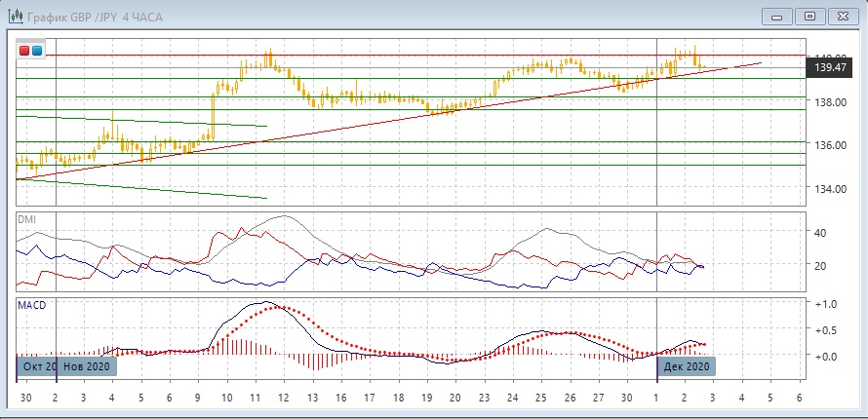Click the 138.00 price axis label
This screenshot has height=419, width=868.
point(829,102)
